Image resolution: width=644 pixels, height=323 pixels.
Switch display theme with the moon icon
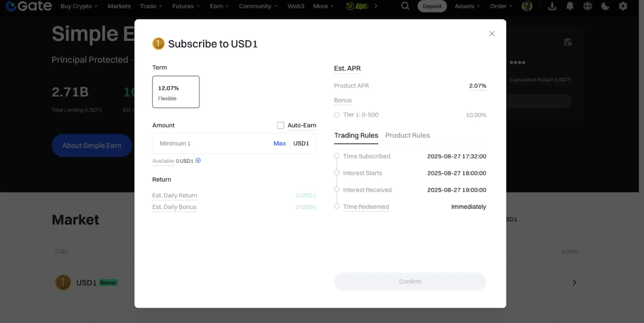coord(605,6)
